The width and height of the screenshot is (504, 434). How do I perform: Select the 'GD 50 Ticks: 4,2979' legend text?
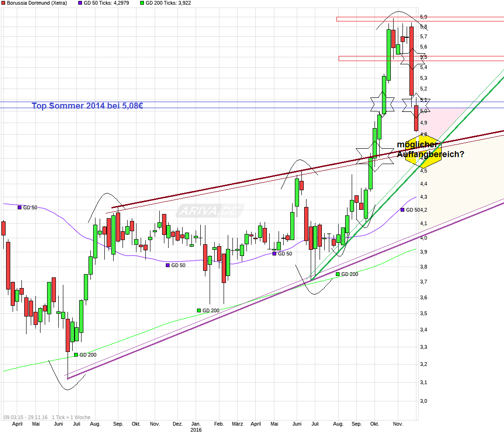pyautogui.click(x=106, y=3)
